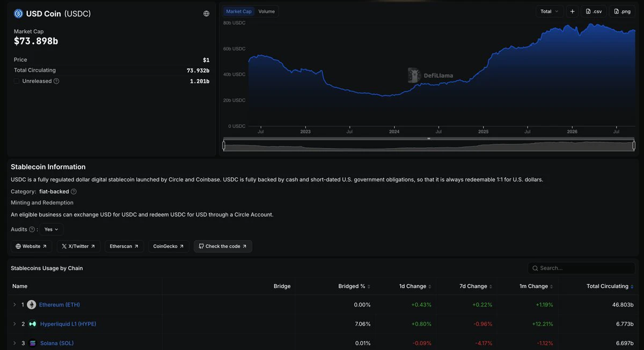The height and width of the screenshot is (350, 644).
Task: Sort by 1d Change column arrows
Action: coord(430,287)
